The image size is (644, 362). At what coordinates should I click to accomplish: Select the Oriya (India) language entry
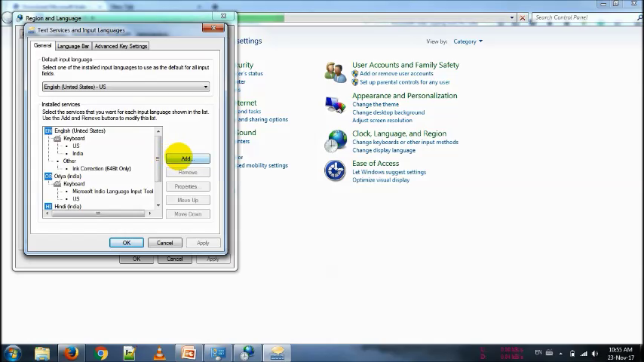[x=68, y=176]
